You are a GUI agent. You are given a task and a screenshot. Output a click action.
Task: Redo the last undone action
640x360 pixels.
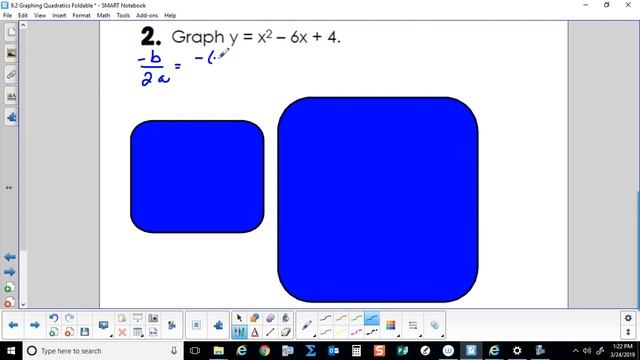click(x=69, y=318)
